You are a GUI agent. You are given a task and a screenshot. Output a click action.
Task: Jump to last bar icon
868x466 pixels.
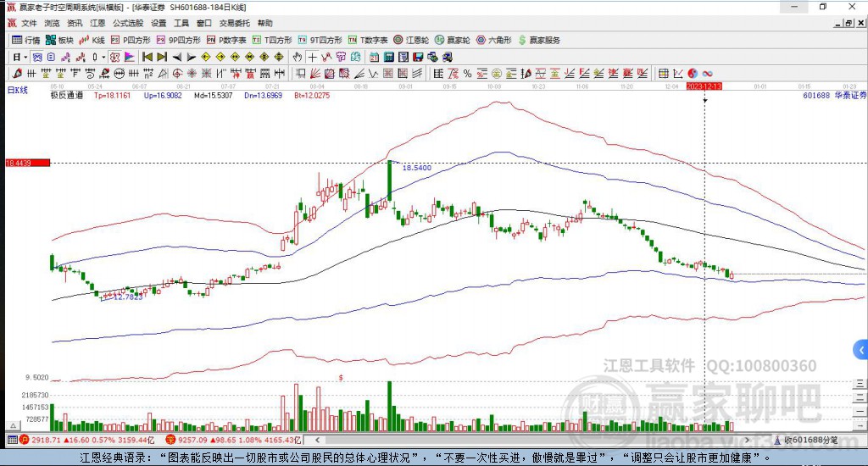click(x=162, y=57)
